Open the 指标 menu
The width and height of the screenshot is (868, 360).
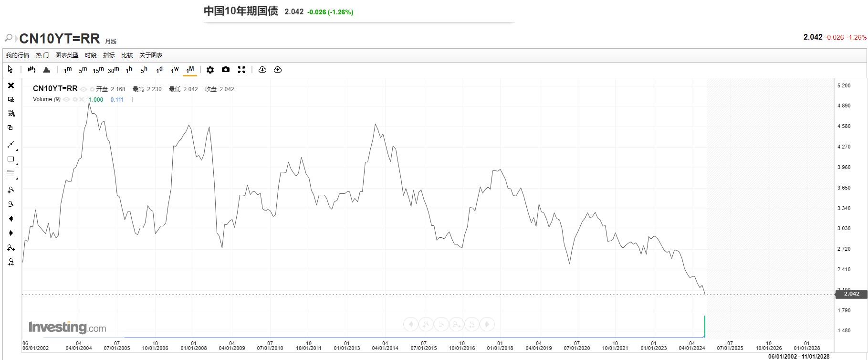pyautogui.click(x=109, y=55)
